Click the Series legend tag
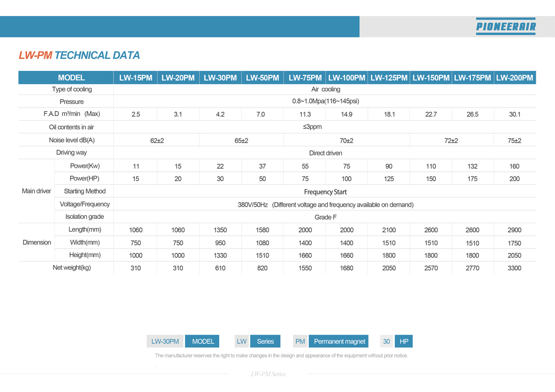555x392 pixels. [265, 341]
